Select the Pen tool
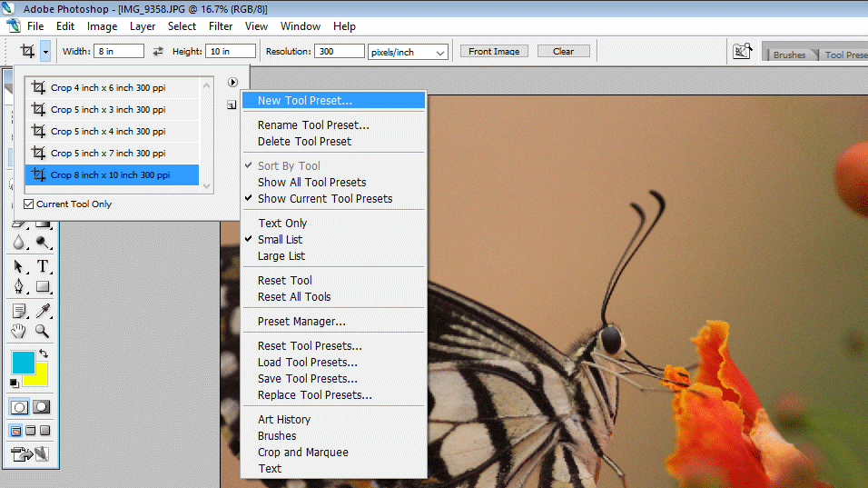 coord(18,286)
